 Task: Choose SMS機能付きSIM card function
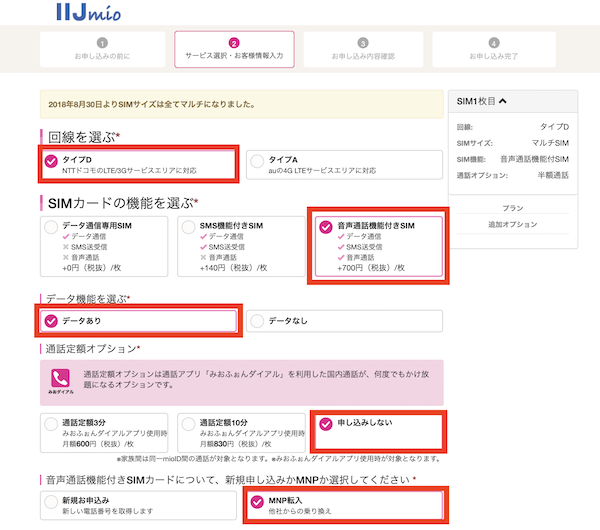241,246
